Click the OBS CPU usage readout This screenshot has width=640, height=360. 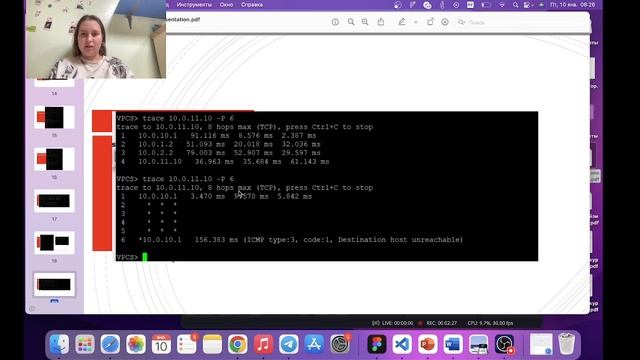pyautogui.click(x=490, y=323)
